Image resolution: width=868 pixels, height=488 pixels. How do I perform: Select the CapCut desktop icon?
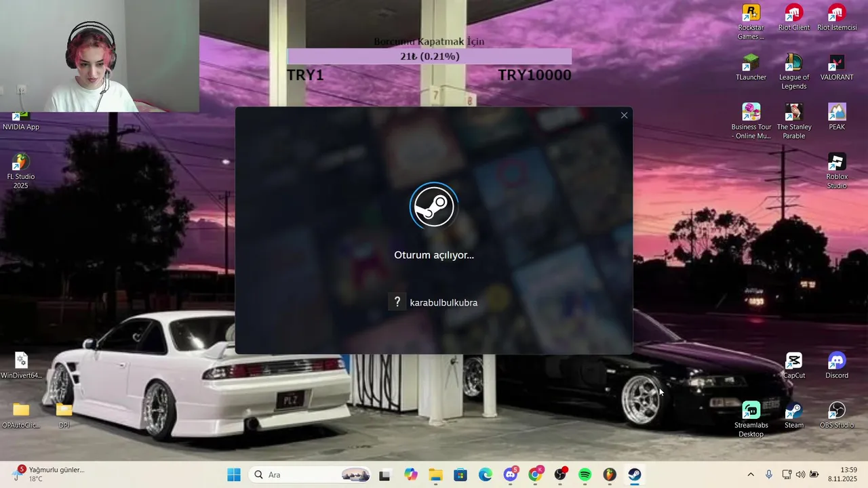(x=793, y=365)
